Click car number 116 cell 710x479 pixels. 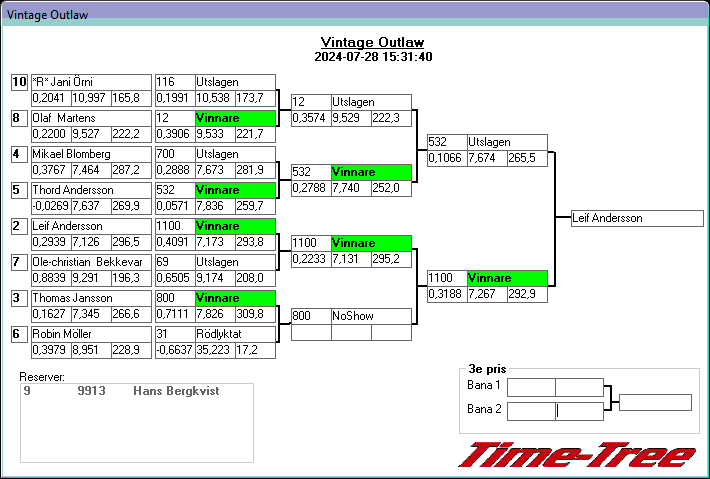tap(175, 82)
